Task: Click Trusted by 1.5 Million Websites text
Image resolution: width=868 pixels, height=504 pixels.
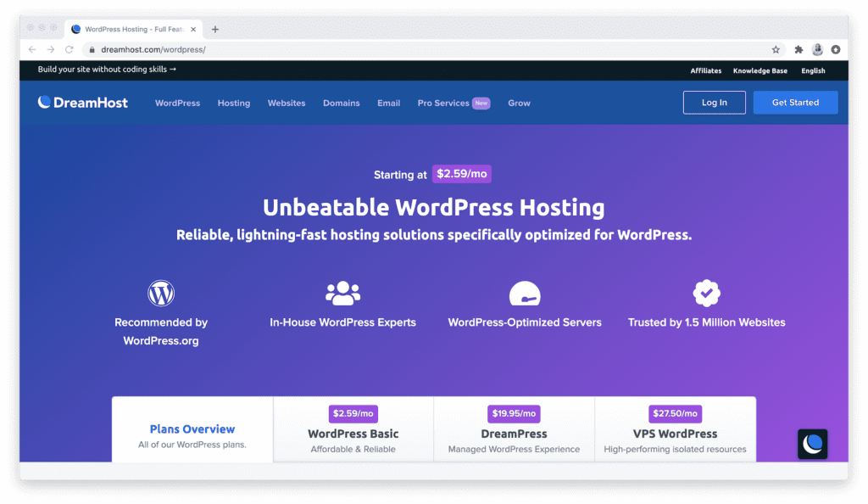Action: click(706, 322)
